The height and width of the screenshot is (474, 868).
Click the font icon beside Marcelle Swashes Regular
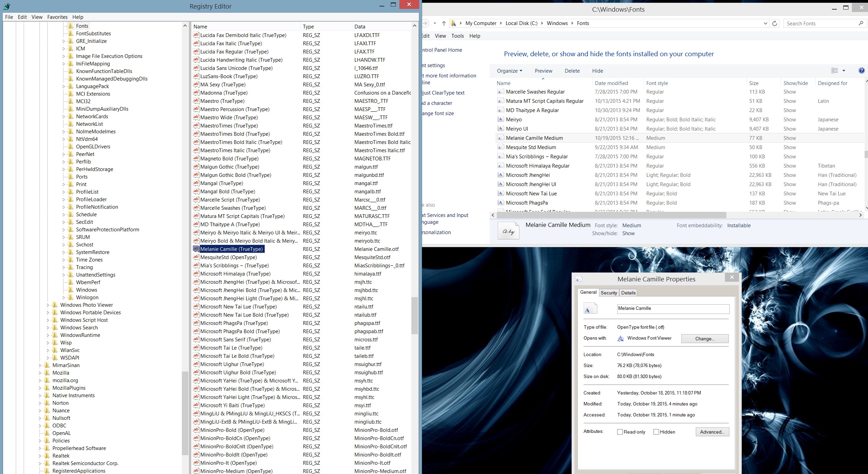pos(501,92)
